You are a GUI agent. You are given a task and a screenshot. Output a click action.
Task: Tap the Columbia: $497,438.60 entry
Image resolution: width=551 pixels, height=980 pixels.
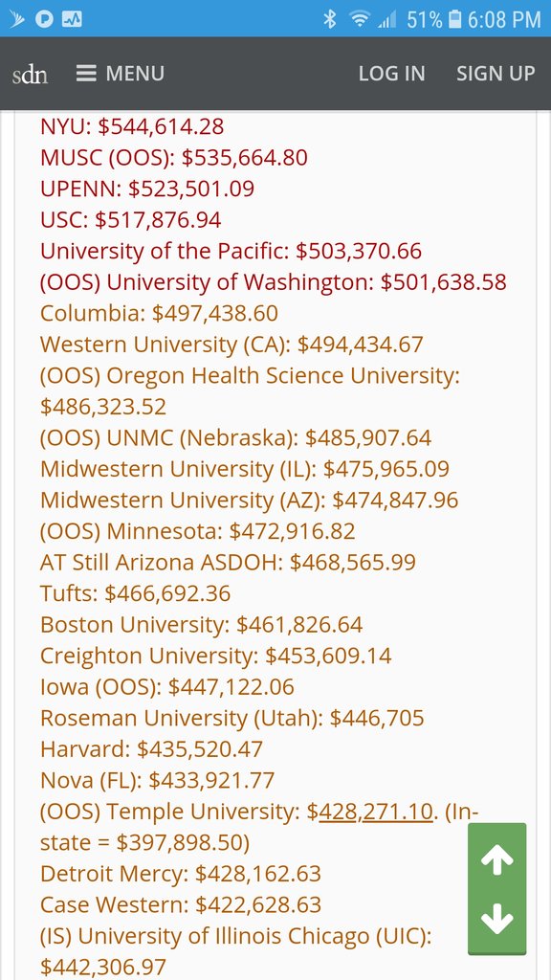click(159, 313)
